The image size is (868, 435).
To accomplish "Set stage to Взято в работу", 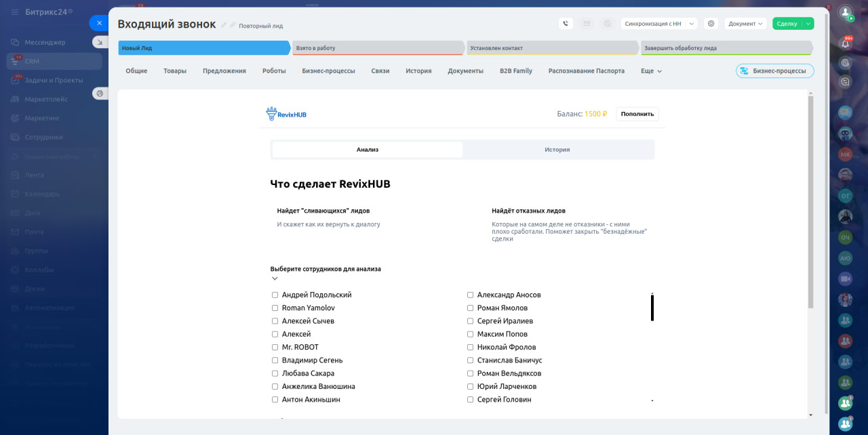I will click(x=378, y=48).
